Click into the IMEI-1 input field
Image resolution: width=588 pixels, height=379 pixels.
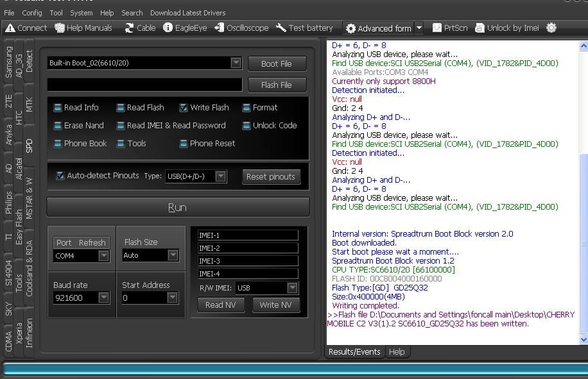(248, 235)
